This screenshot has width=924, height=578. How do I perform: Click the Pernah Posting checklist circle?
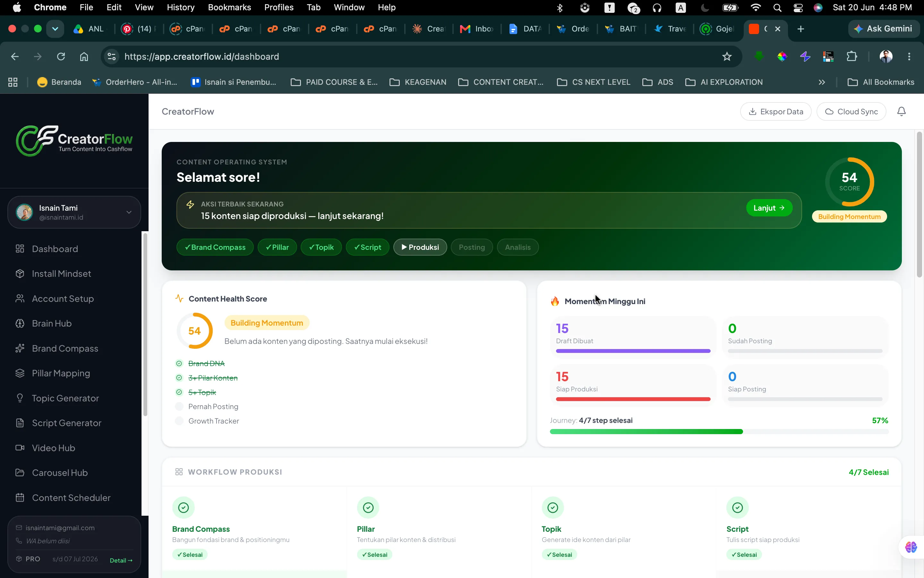pyautogui.click(x=179, y=406)
